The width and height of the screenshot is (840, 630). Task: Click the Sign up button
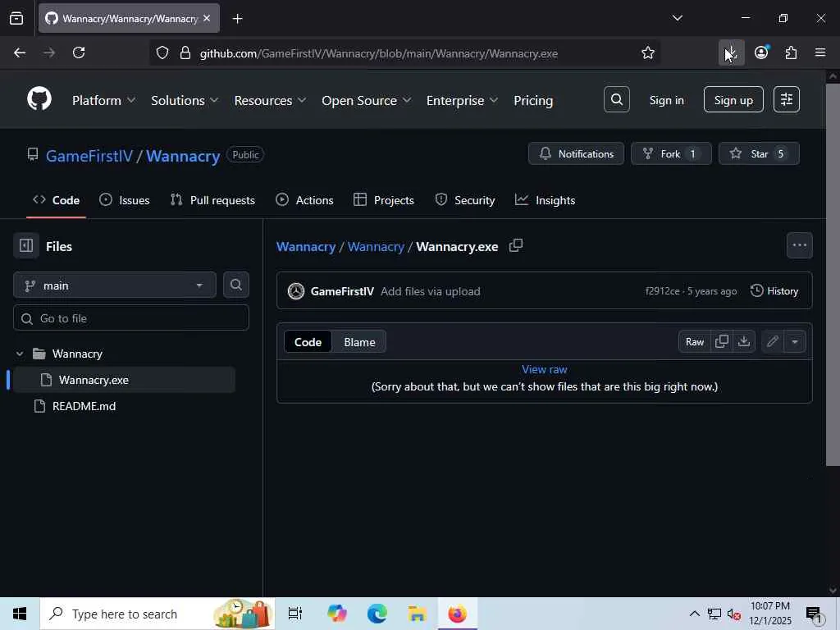[733, 99]
